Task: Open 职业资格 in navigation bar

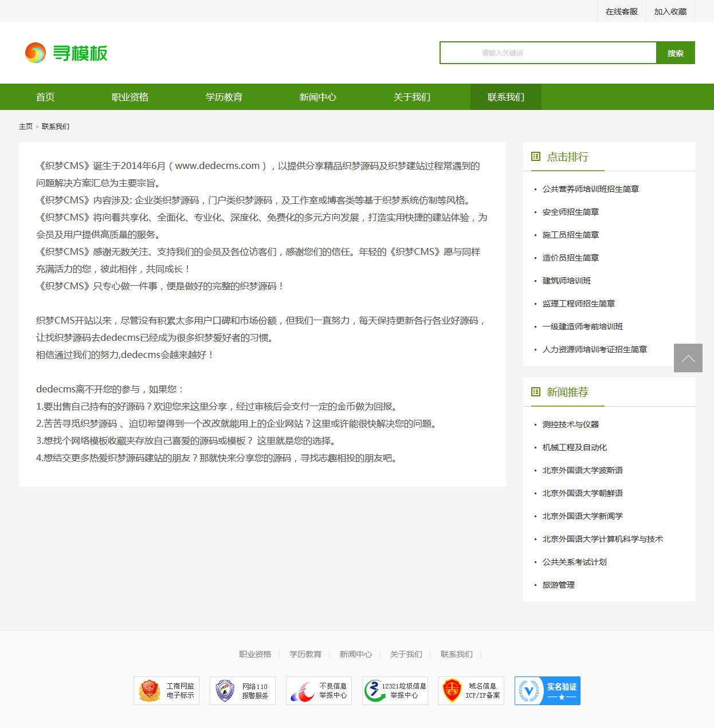Action: click(x=130, y=97)
